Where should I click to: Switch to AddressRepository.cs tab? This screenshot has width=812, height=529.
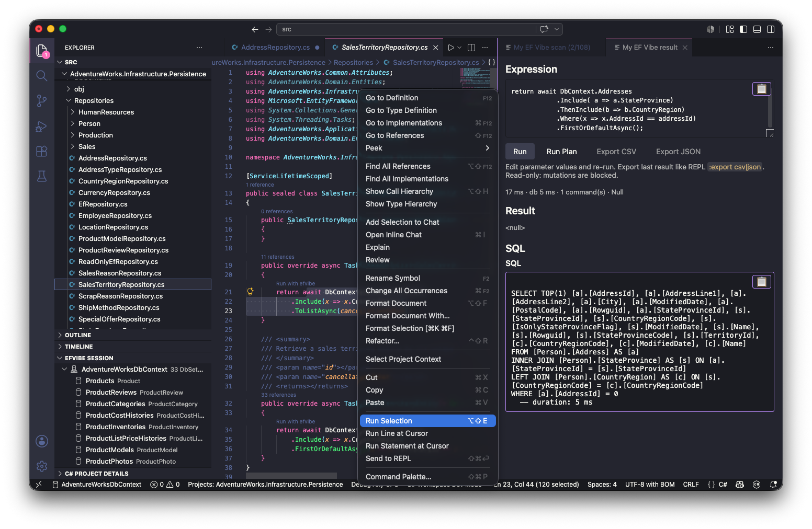[275, 48]
